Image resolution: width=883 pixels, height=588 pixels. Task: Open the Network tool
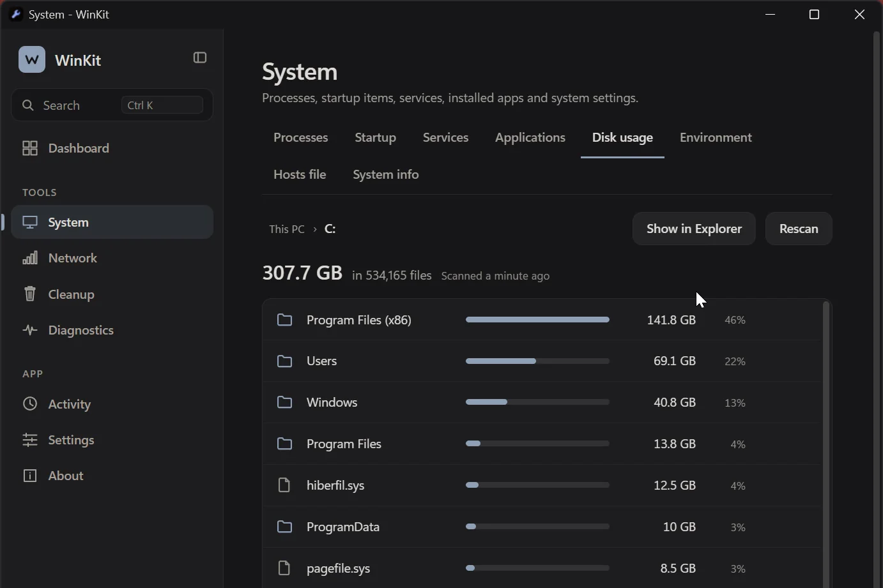[x=112, y=258]
